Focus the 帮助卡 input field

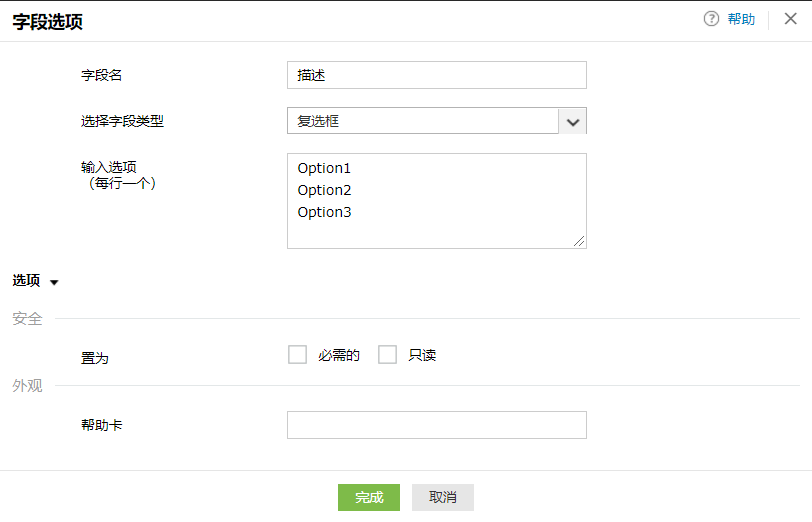coord(436,425)
